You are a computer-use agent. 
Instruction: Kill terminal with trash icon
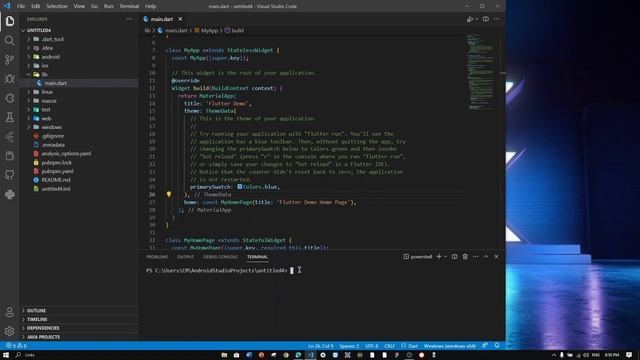pyautogui.click(x=465, y=256)
